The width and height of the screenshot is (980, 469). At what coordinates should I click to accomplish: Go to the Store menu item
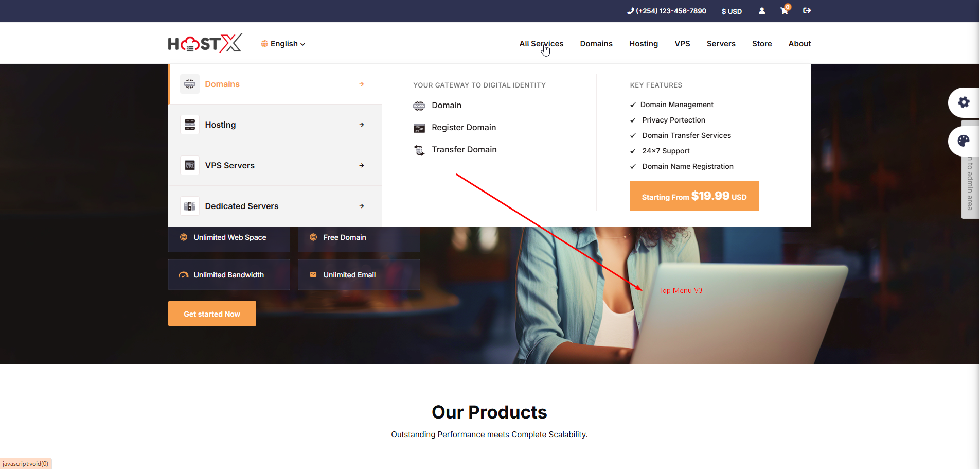[x=761, y=44]
